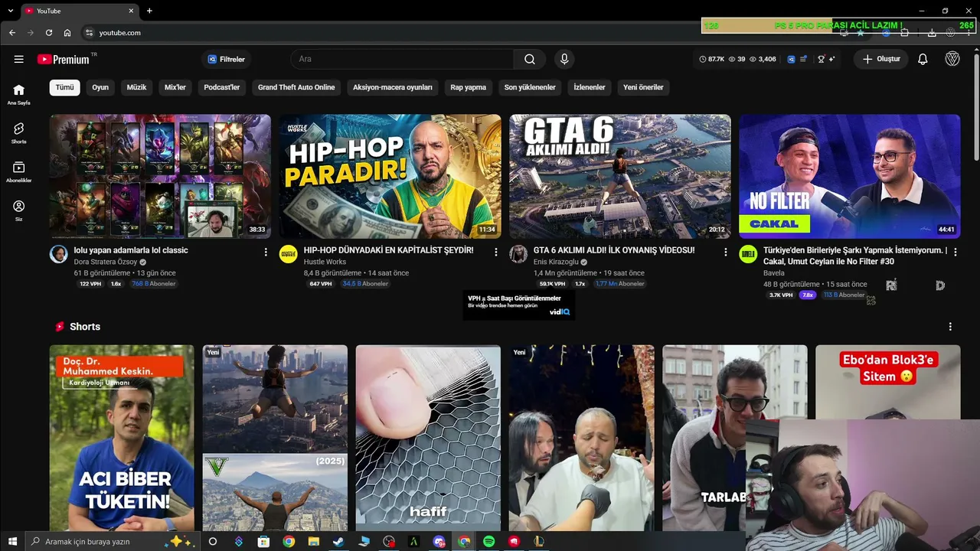Go back with the browser back arrow
Image resolution: width=980 pixels, height=551 pixels.
12,33
